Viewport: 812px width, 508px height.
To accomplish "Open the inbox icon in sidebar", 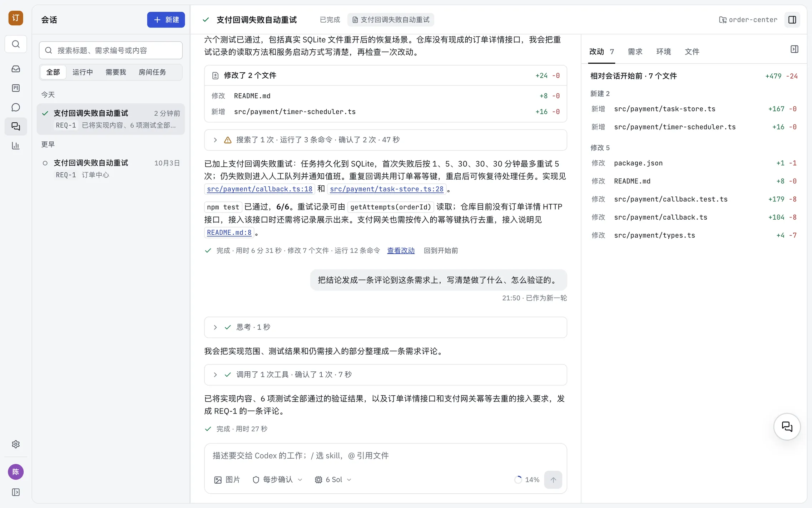I will tap(16, 69).
